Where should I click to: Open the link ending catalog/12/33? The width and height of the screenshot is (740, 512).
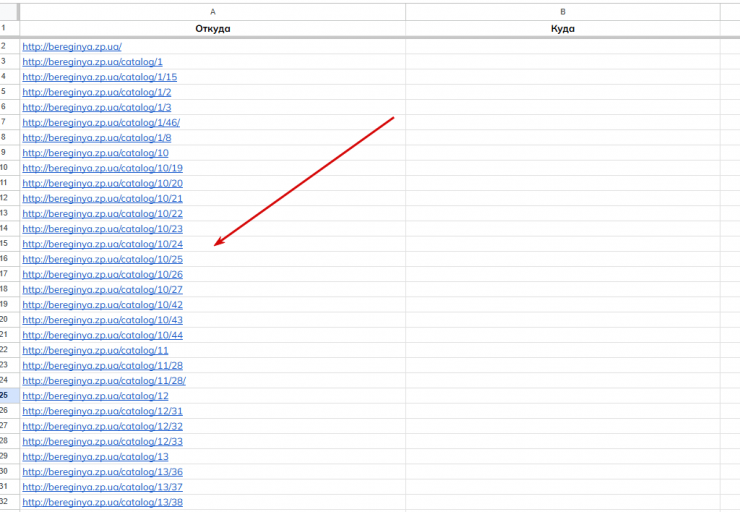(102, 441)
